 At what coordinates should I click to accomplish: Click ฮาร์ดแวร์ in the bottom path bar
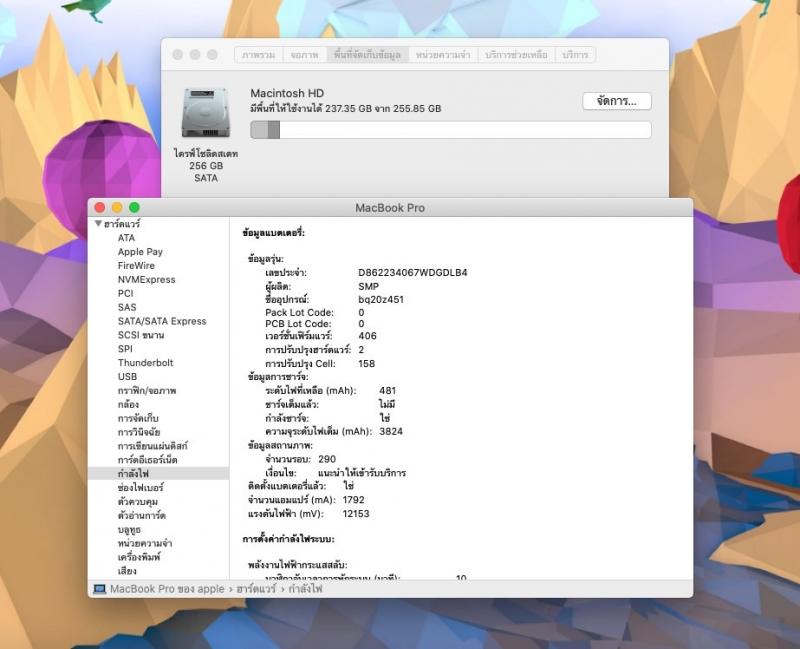click(256, 589)
